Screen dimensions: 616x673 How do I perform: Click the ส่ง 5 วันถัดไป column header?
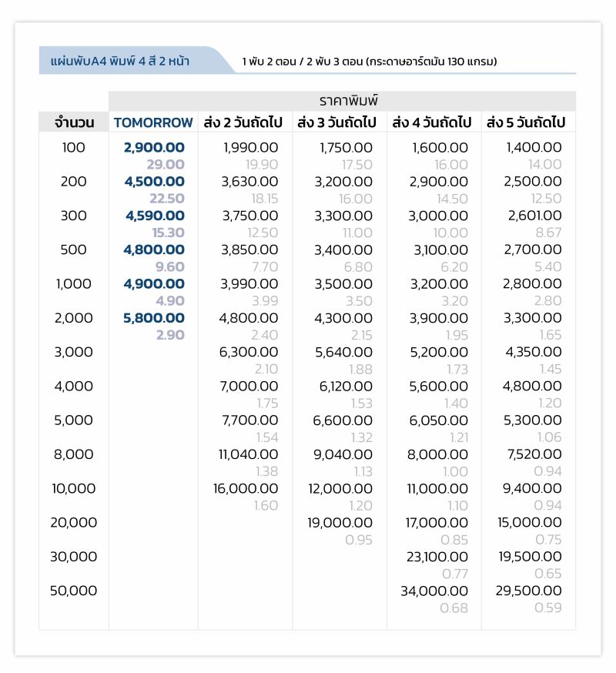click(526, 122)
